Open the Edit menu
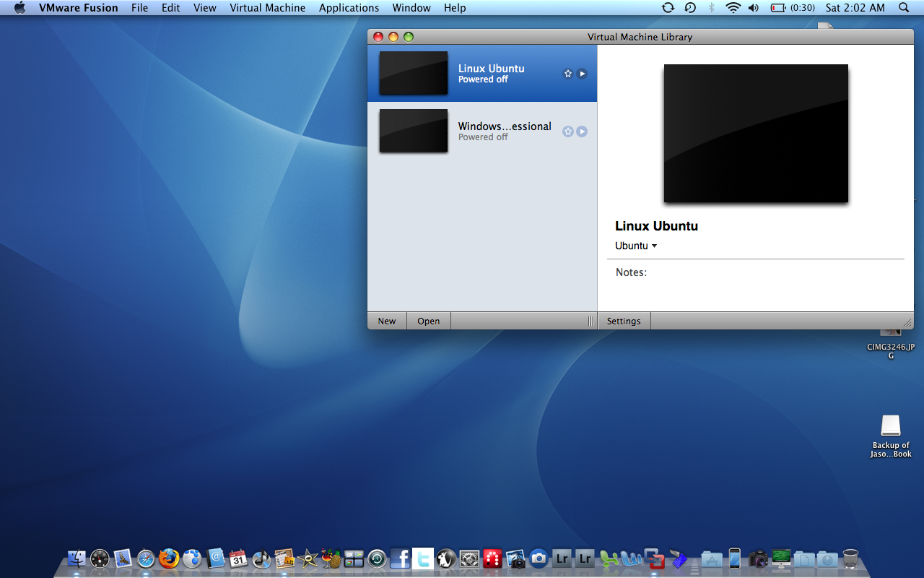The image size is (924, 578). point(171,8)
